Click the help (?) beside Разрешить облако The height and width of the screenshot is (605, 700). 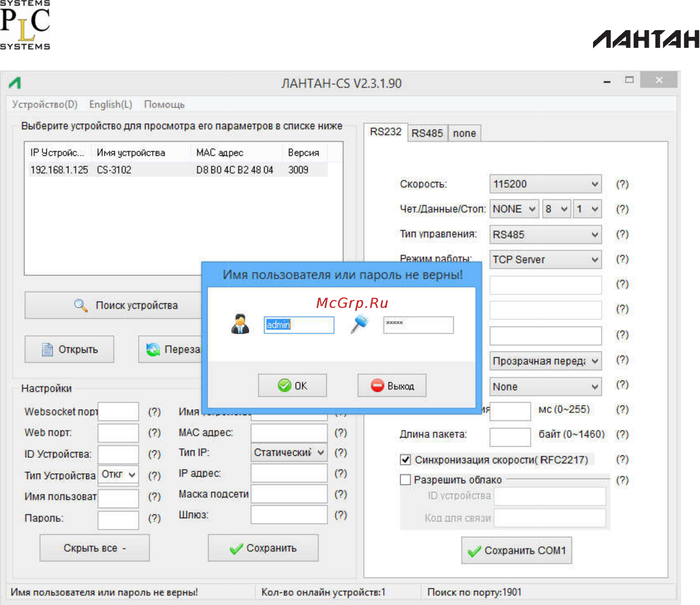point(622,480)
